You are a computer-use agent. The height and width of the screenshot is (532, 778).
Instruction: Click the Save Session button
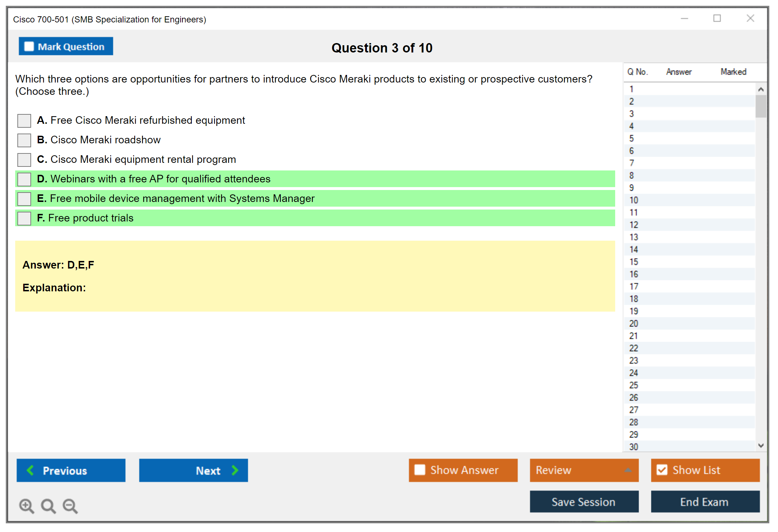click(584, 502)
